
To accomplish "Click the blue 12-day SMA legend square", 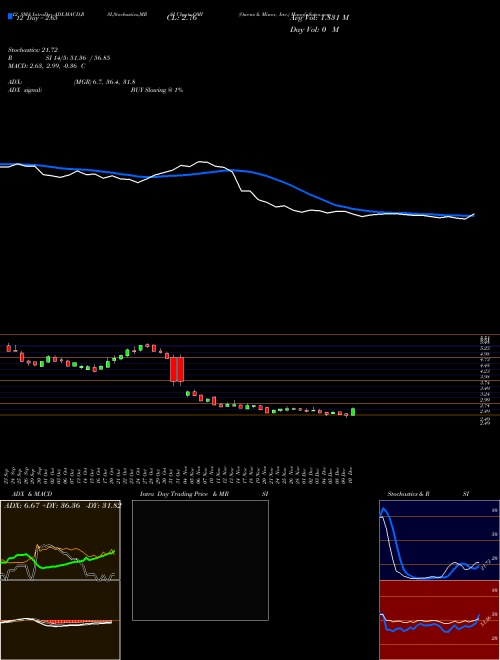I will [11, 17].
